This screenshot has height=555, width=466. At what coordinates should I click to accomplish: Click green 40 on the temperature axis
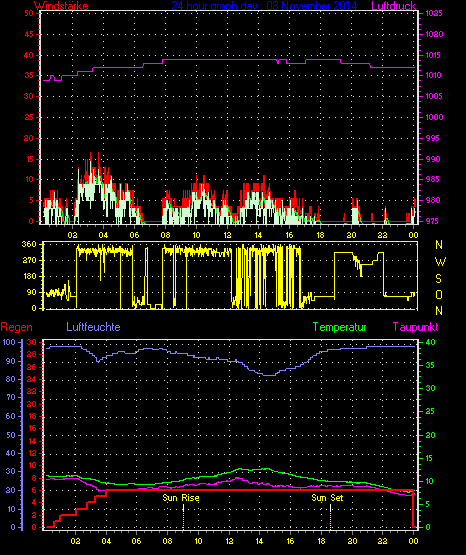[x=430, y=342]
